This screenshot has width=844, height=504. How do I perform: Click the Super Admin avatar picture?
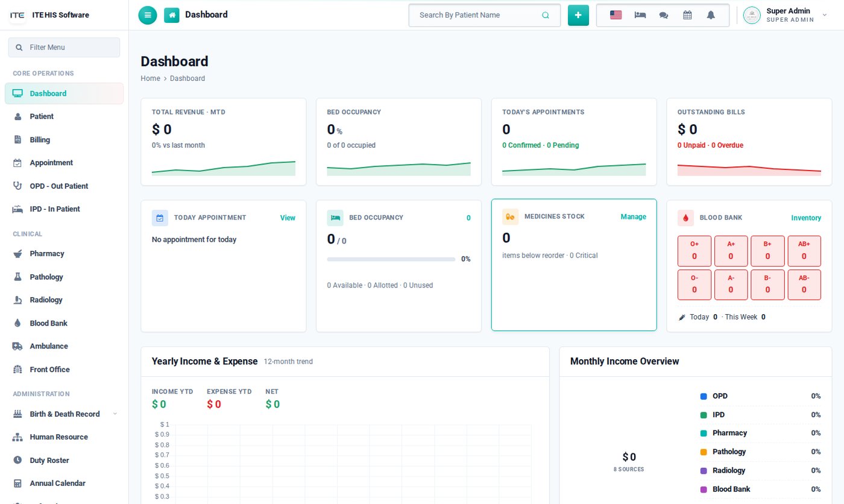coord(752,15)
